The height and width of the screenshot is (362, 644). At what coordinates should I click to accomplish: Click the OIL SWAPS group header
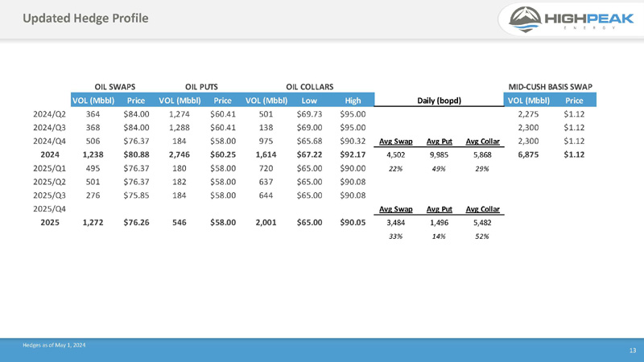[115, 86]
